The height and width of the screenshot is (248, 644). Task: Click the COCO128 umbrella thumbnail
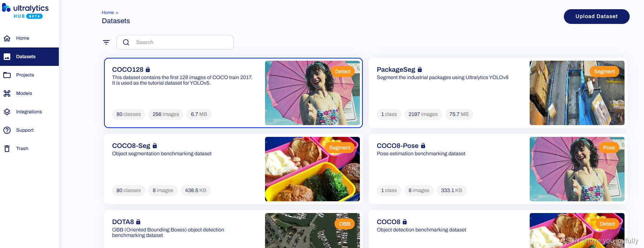coord(312,93)
